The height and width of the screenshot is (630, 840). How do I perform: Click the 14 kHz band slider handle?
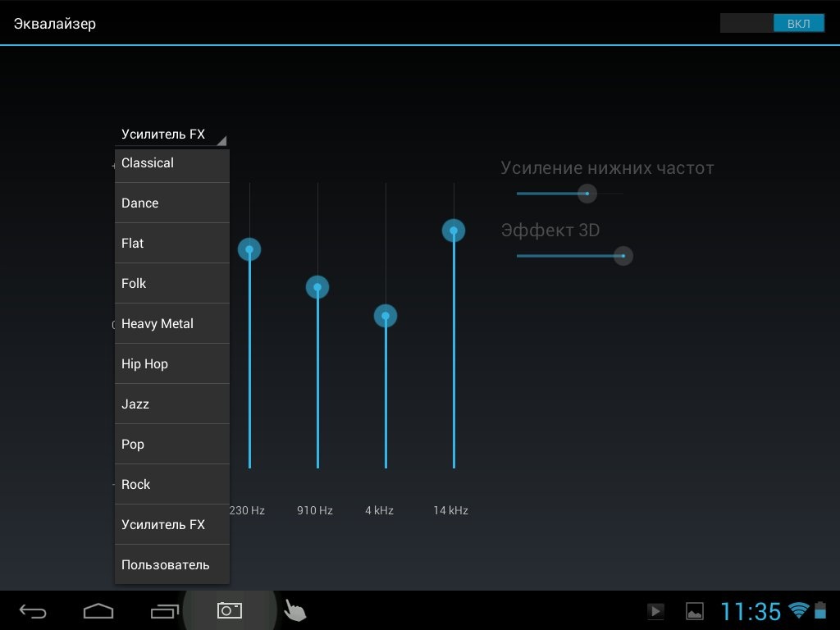(454, 231)
